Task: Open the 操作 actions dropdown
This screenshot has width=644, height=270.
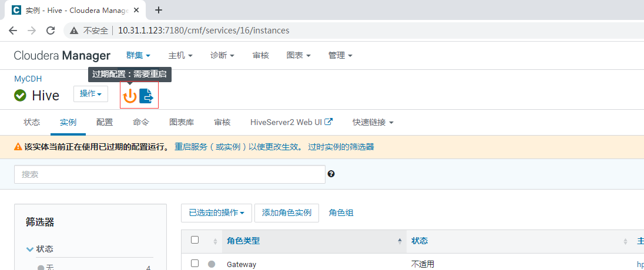Action: 90,94
